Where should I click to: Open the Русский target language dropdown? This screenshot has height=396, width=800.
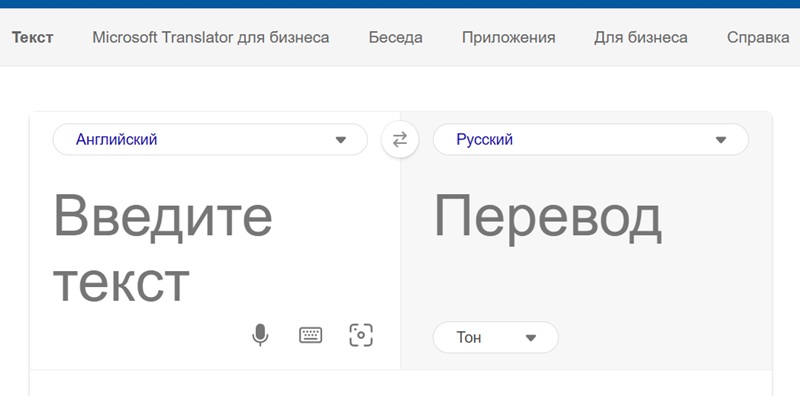(x=590, y=139)
